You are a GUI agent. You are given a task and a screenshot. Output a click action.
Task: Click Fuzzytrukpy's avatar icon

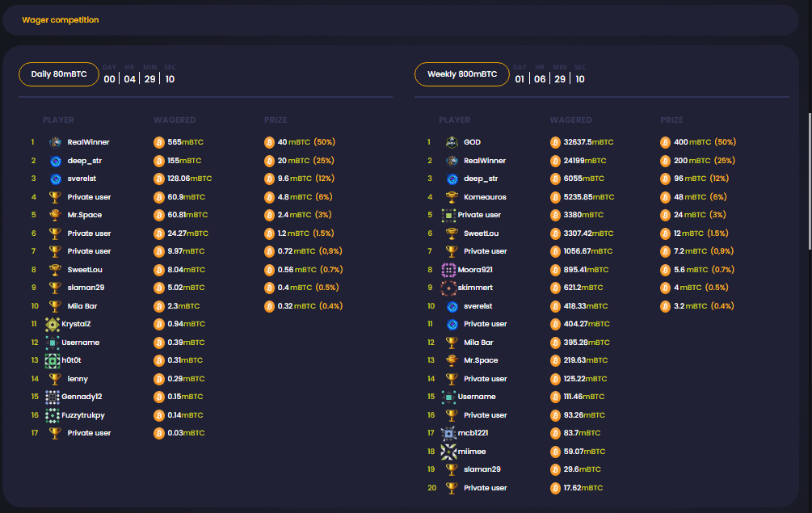[x=53, y=415]
